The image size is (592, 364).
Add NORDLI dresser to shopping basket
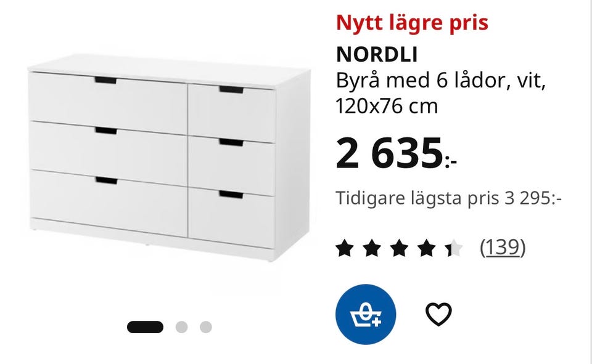point(366,314)
